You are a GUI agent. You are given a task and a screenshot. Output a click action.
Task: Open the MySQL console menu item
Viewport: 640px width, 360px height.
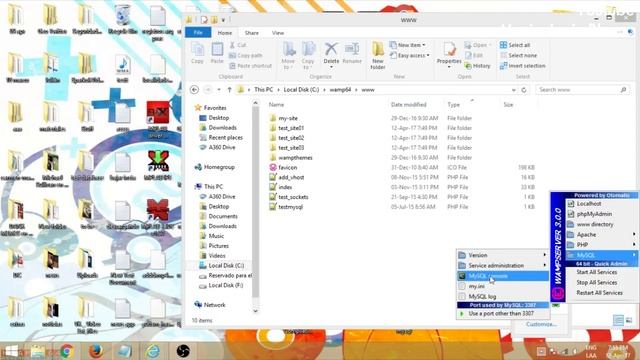pyautogui.click(x=502, y=276)
